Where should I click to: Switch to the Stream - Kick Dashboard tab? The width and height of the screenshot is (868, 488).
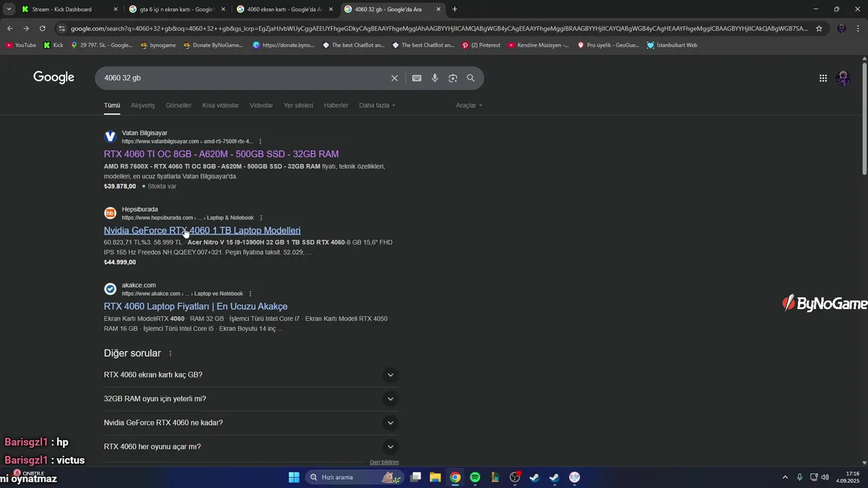coord(61,9)
